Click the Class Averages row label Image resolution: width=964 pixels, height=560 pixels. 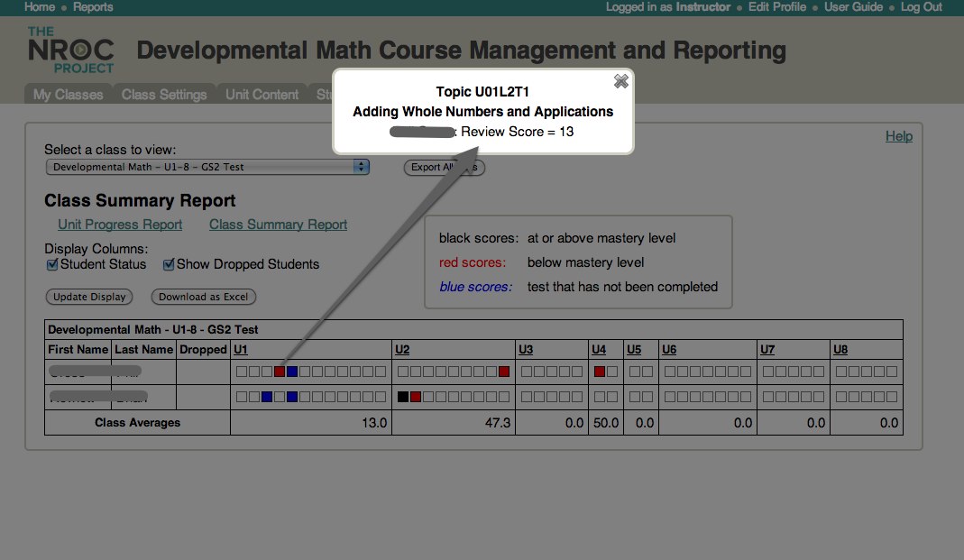tap(138, 423)
